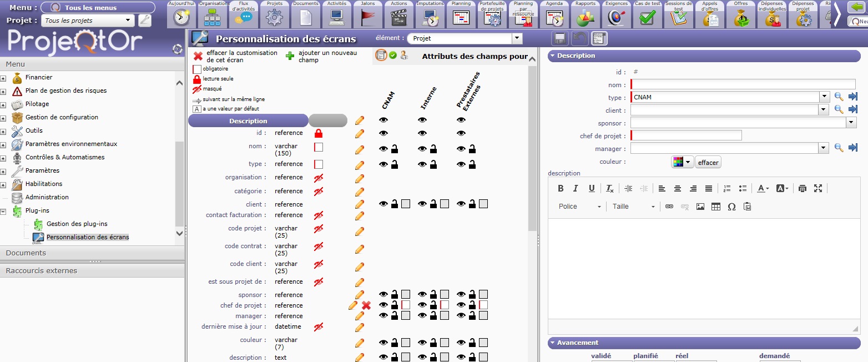Click the Gantt Planning toolbar icon

(x=461, y=18)
